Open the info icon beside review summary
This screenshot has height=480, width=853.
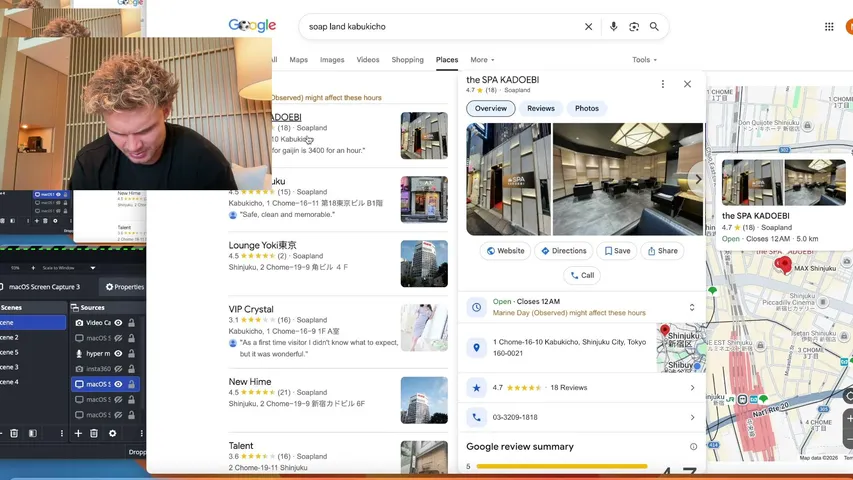(x=693, y=447)
